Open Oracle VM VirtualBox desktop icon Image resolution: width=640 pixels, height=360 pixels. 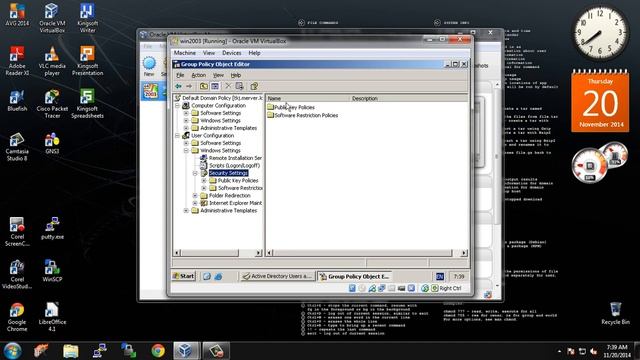tap(52, 18)
